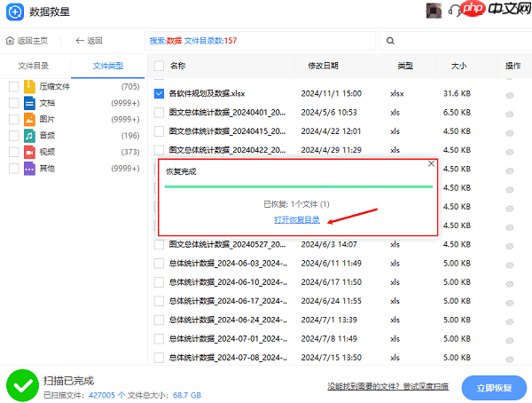Switch to the 文件类型 tab
The height and width of the screenshot is (403, 532).
[108, 66]
